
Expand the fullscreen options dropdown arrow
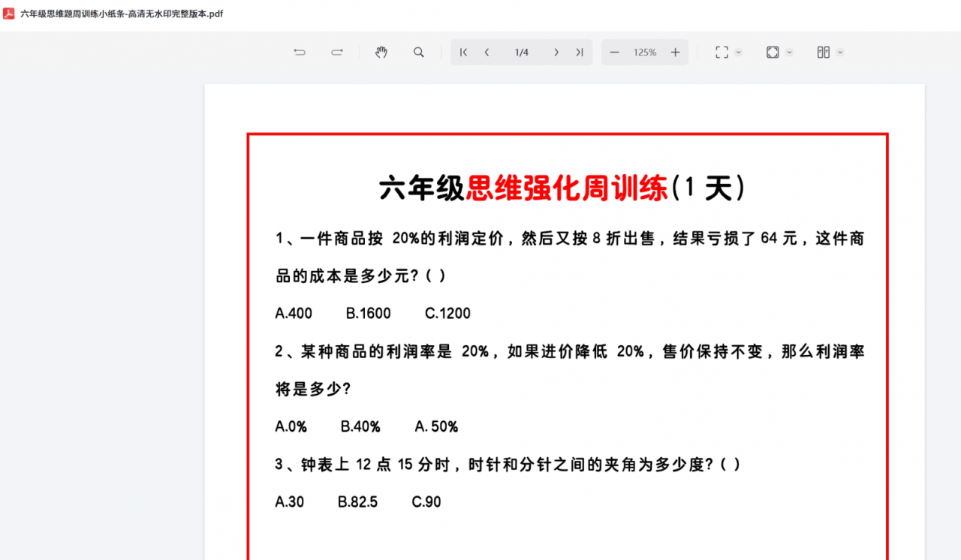coord(739,53)
